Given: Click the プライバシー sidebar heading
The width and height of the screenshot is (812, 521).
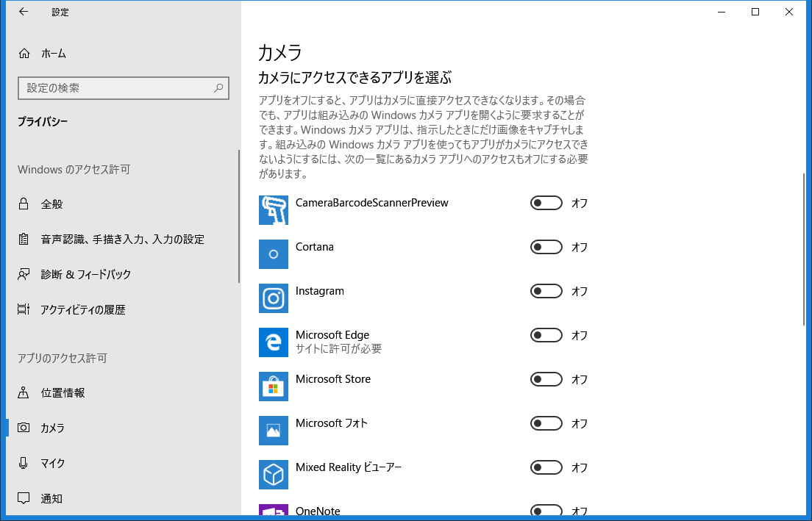Looking at the screenshot, I should (43, 121).
